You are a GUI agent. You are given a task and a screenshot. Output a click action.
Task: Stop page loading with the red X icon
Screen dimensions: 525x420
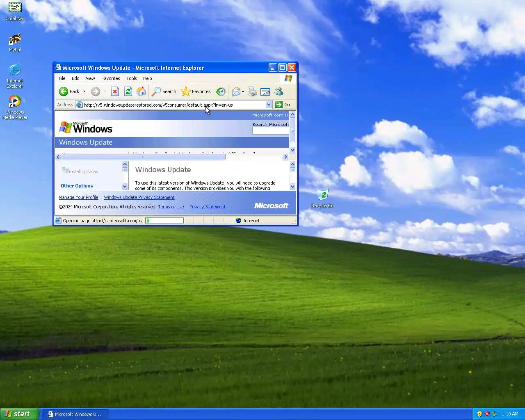pos(115,91)
